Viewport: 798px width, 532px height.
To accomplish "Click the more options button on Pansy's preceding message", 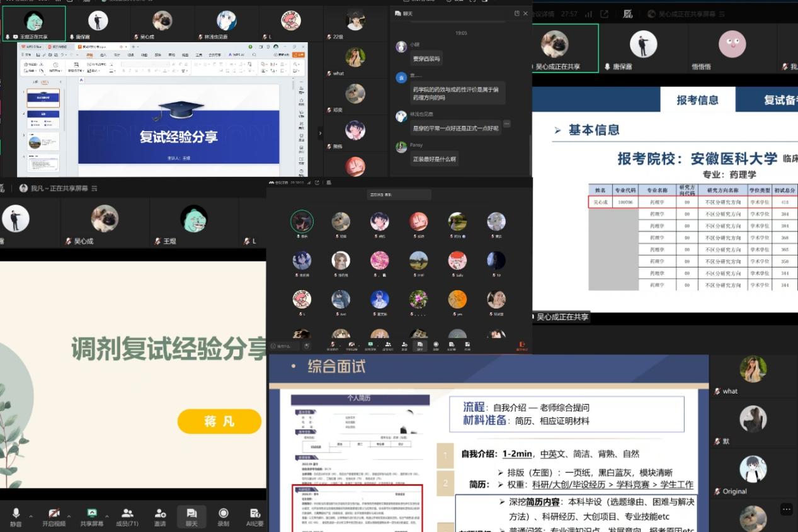I will pos(507,124).
